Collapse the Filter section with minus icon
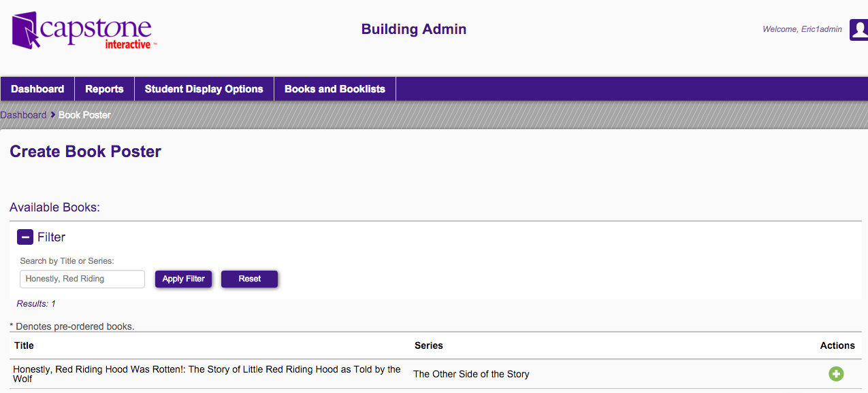Viewport: 868px width, 393px height. pyautogui.click(x=25, y=237)
